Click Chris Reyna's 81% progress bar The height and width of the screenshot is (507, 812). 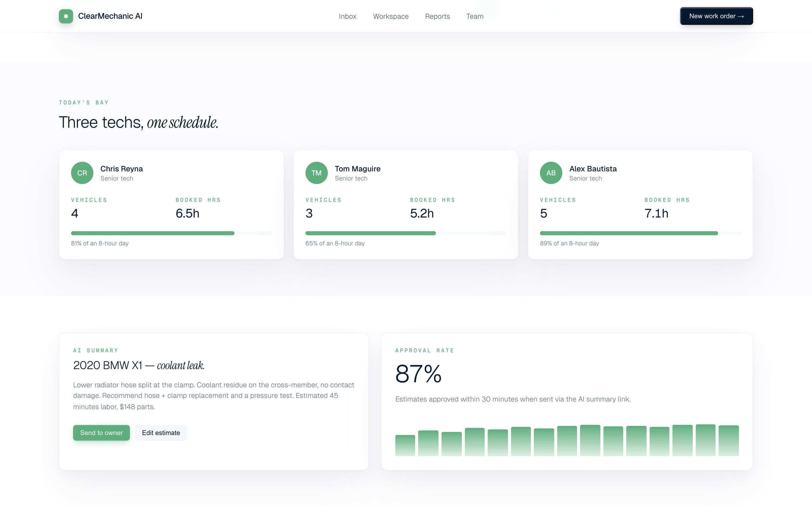171,233
